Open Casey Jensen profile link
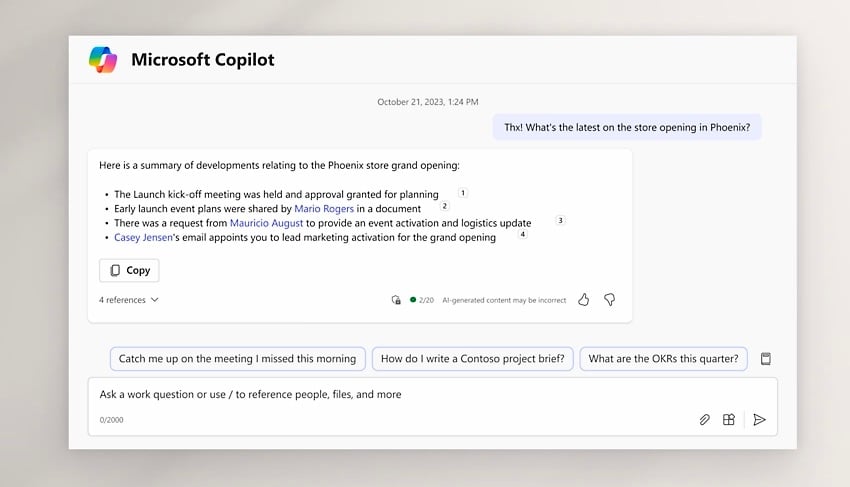 coord(143,238)
